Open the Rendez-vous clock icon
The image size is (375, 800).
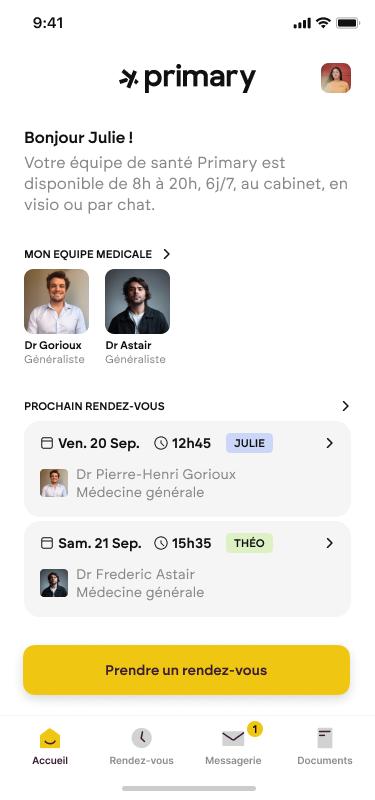[141, 738]
